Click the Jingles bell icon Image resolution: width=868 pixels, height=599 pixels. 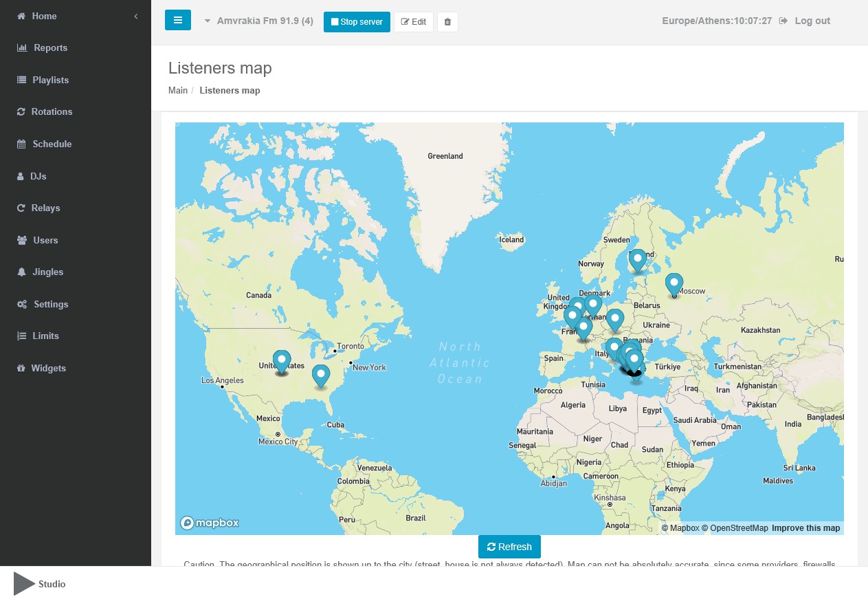click(x=21, y=272)
